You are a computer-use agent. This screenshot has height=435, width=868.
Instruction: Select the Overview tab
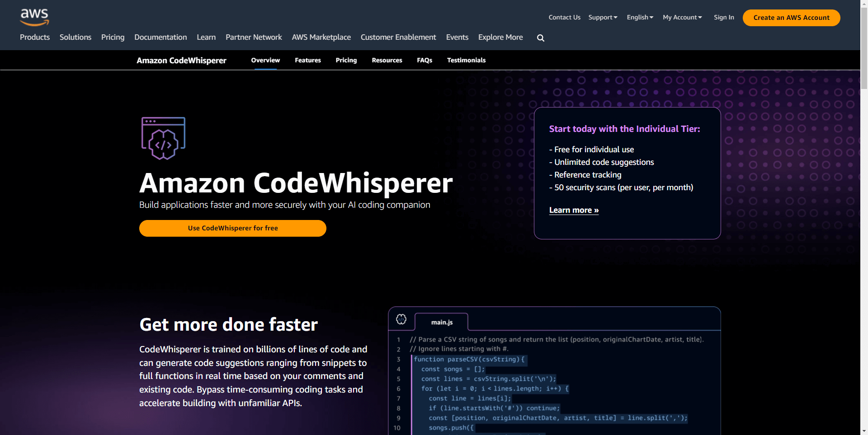click(x=265, y=60)
